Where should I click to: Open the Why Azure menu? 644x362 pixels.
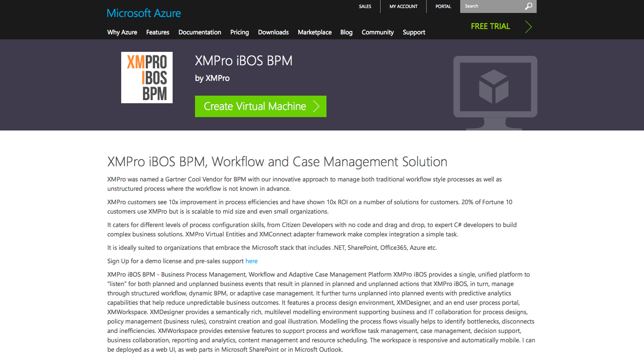click(x=122, y=32)
